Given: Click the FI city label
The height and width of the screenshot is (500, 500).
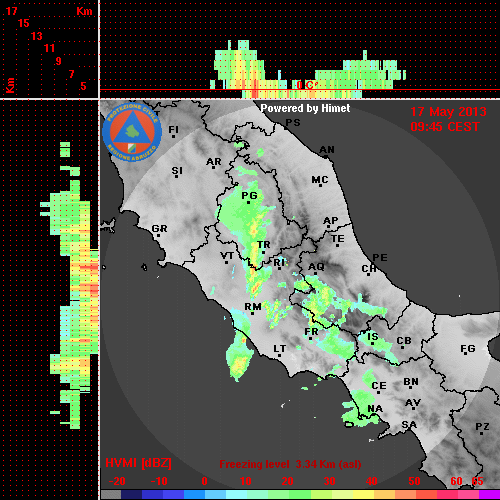Looking at the screenshot, I should coord(173,129).
